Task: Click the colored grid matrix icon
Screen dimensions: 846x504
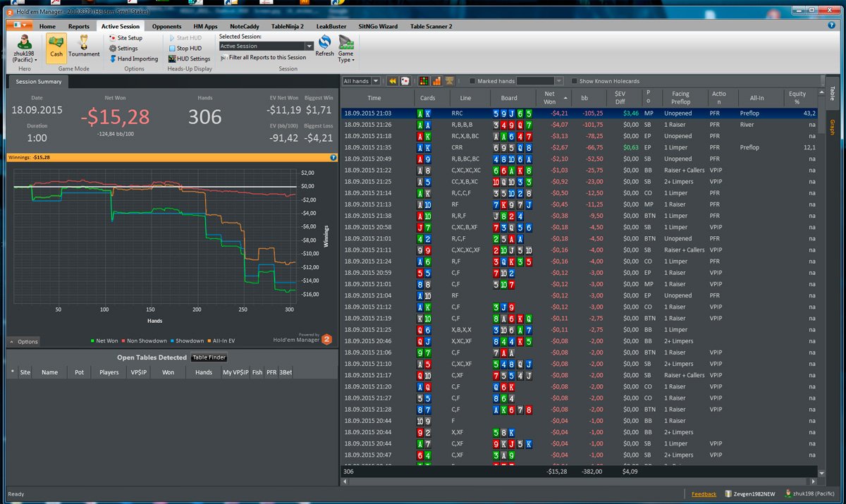Action: coord(424,81)
